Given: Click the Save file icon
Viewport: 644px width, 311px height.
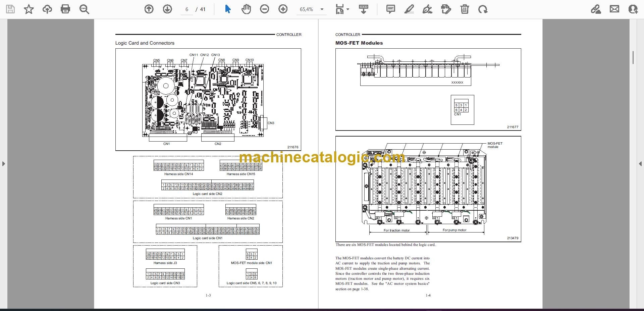Looking at the screenshot, I should click(x=10, y=9).
